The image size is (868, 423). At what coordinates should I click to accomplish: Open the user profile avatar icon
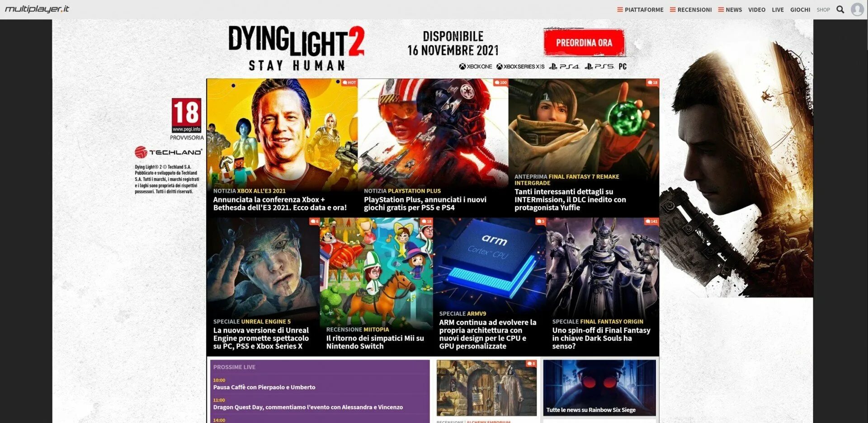coord(857,9)
